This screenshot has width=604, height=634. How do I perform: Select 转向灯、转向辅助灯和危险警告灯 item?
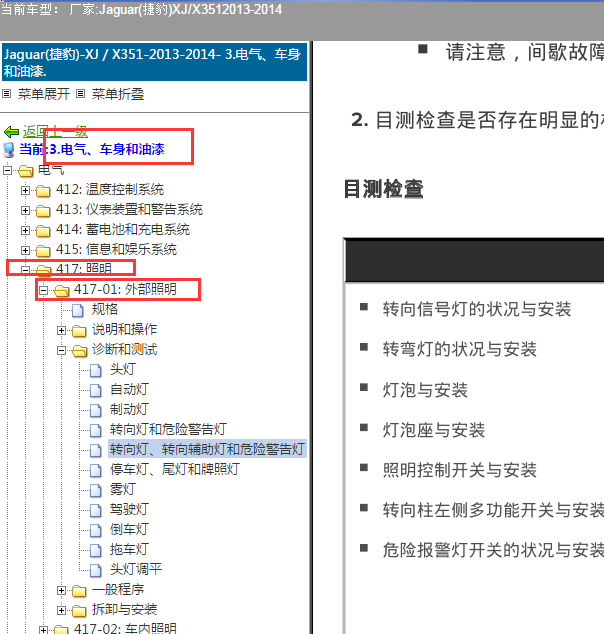207,449
